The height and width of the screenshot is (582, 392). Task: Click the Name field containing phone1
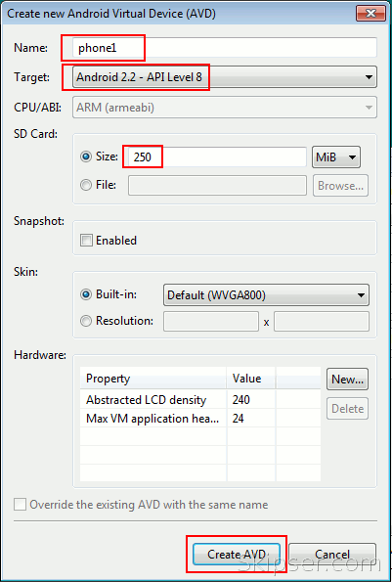pos(225,48)
